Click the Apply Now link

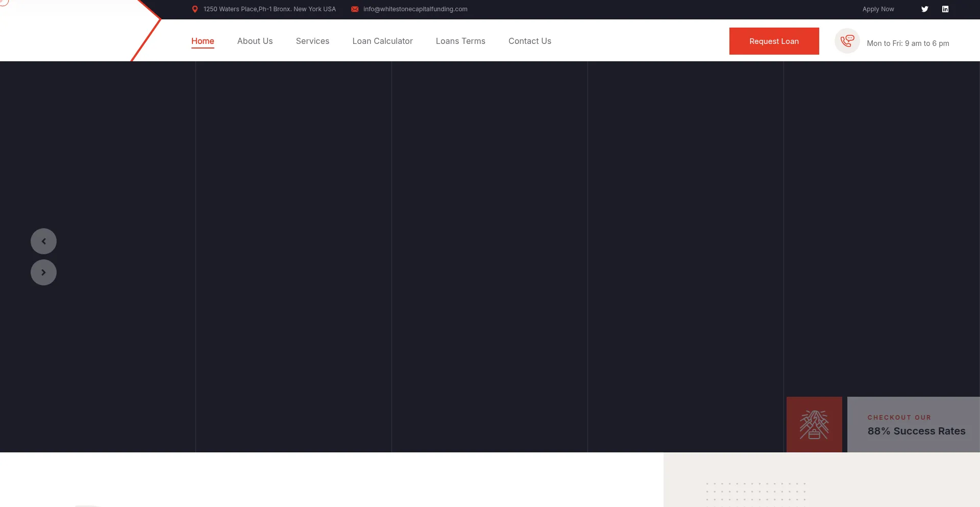878,9
